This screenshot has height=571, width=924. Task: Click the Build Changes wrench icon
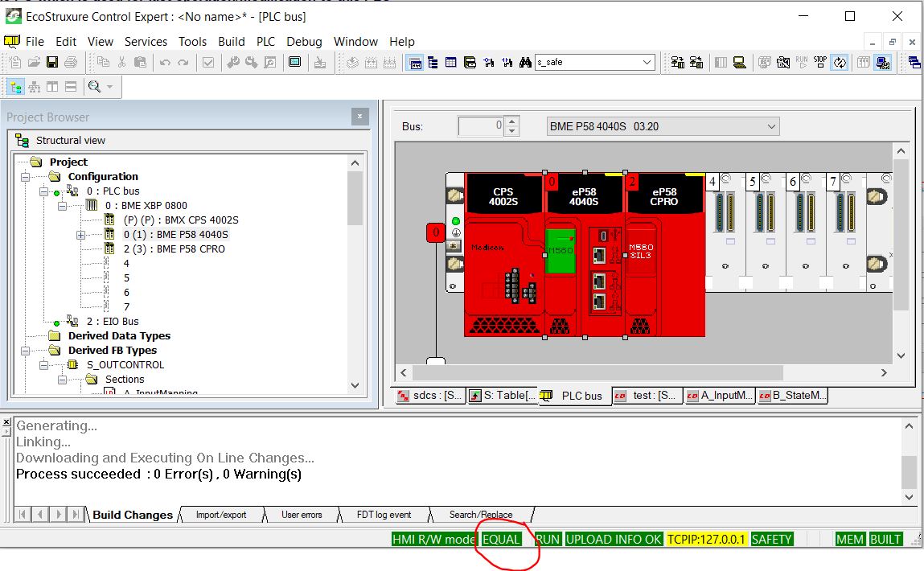click(252, 62)
